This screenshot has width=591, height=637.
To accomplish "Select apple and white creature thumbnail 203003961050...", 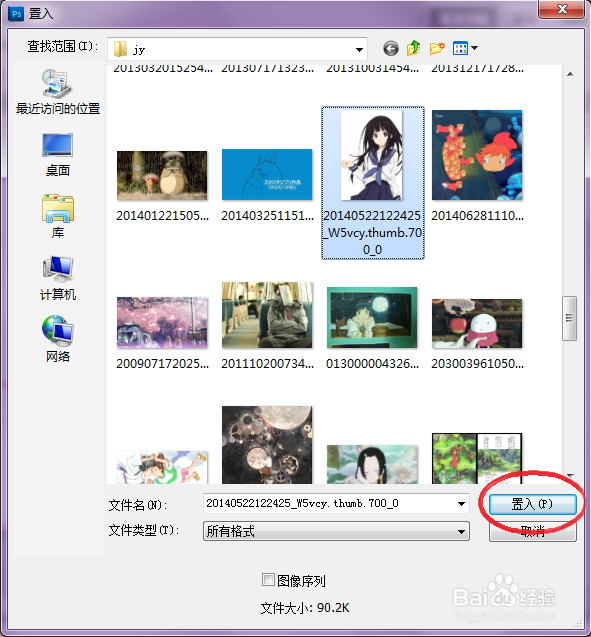I will click(477, 323).
